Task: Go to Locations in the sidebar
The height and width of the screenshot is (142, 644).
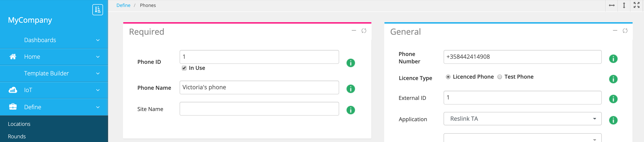Action: pos(19,124)
